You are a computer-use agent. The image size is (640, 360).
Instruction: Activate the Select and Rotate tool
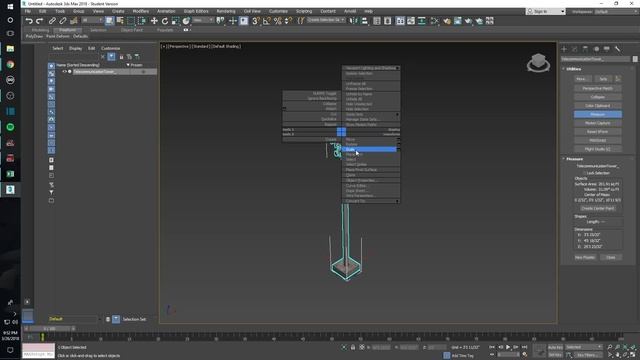[164, 20]
